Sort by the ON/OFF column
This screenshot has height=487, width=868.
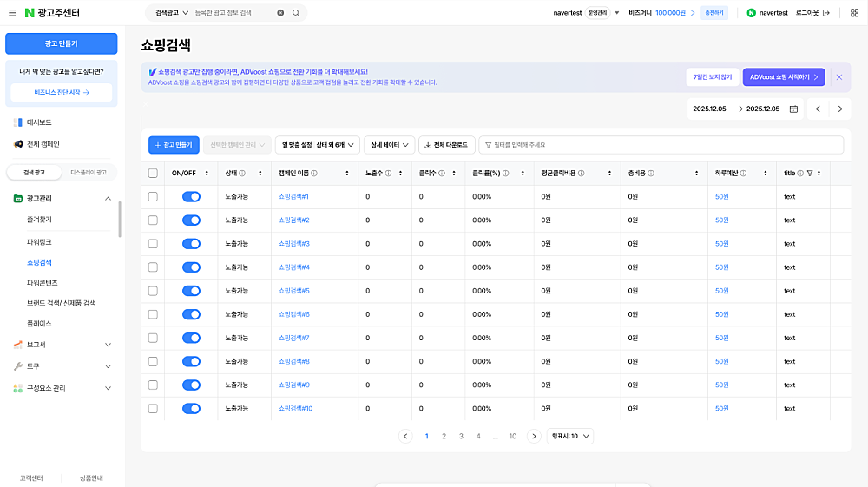coord(207,174)
